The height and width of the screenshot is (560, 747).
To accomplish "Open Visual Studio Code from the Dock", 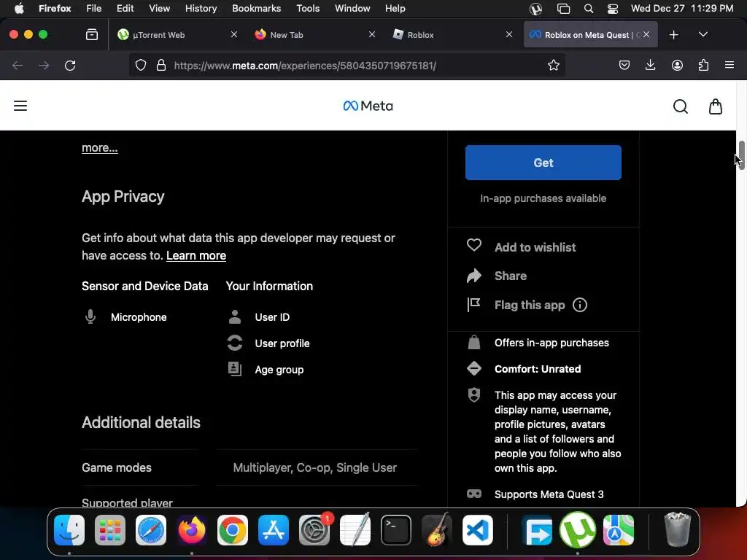I will (477, 530).
